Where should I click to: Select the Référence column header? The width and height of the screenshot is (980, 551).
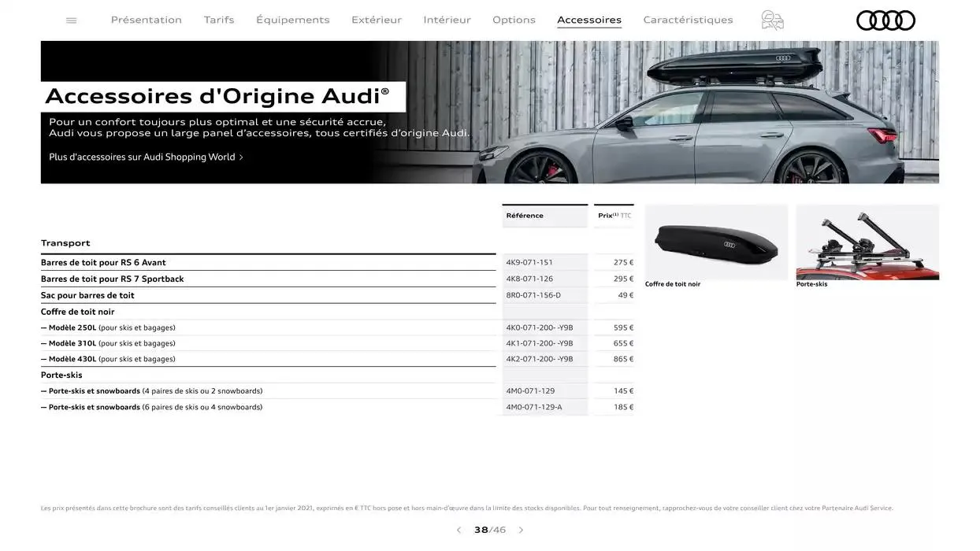pyautogui.click(x=525, y=214)
